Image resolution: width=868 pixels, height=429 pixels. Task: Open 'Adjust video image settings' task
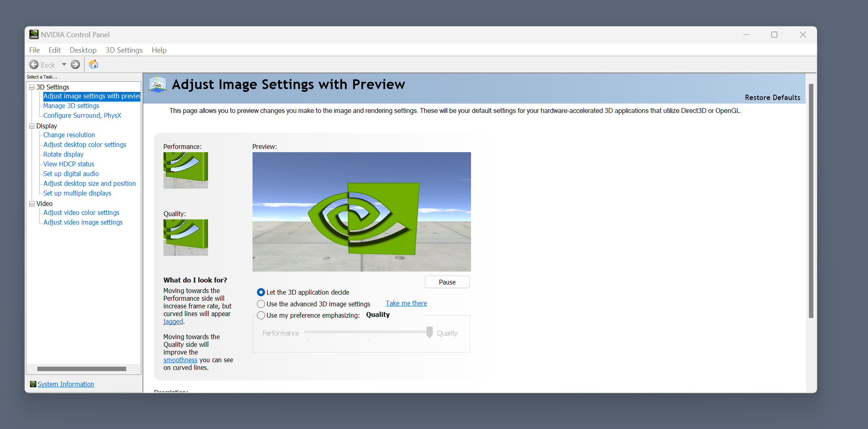(x=83, y=222)
